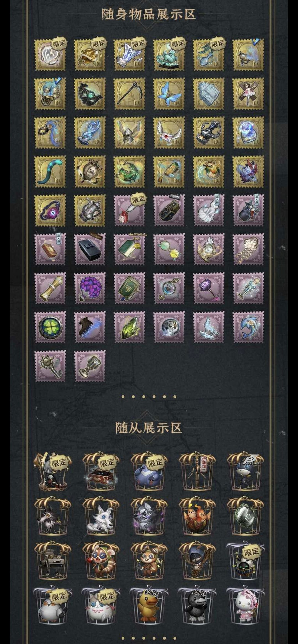Select the limited white owl pet
This screenshot has height=644, width=298.
[x=52, y=606]
